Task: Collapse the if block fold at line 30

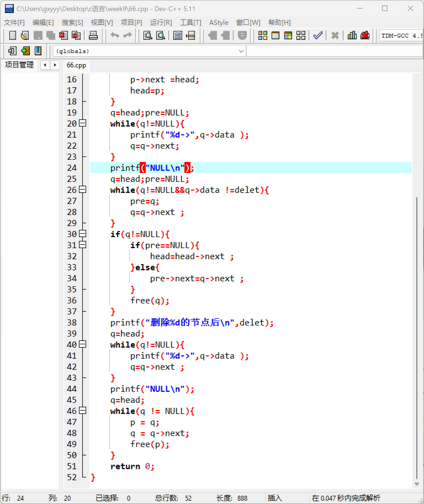Action: [83, 234]
